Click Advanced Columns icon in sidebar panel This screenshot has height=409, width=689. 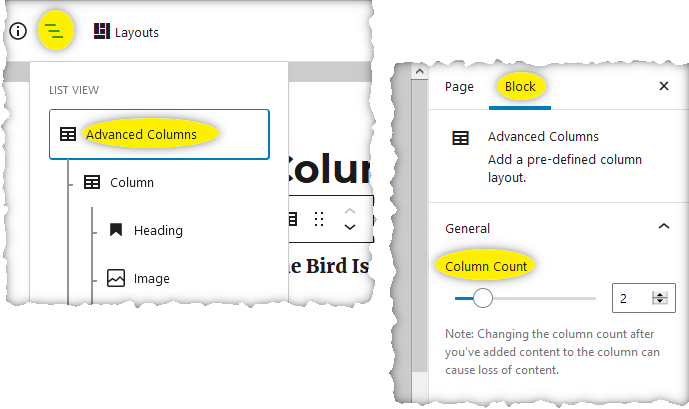coord(461,138)
